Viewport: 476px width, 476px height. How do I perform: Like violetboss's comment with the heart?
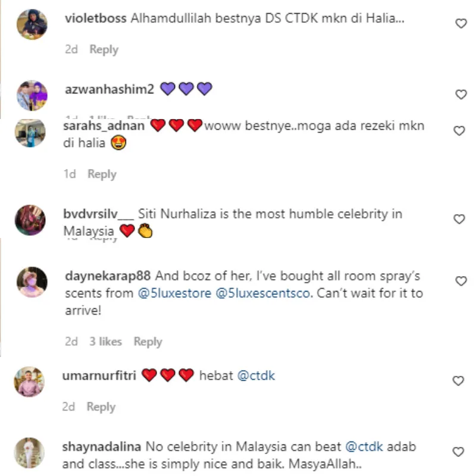(x=460, y=24)
